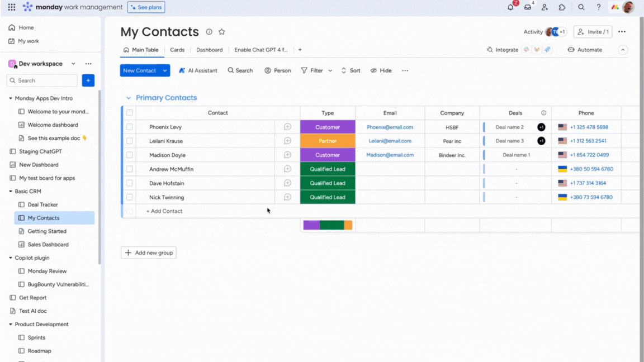Expand the New Contact dropdown arrow
This screenshot has height=362, width=644.
coord(165,70)
